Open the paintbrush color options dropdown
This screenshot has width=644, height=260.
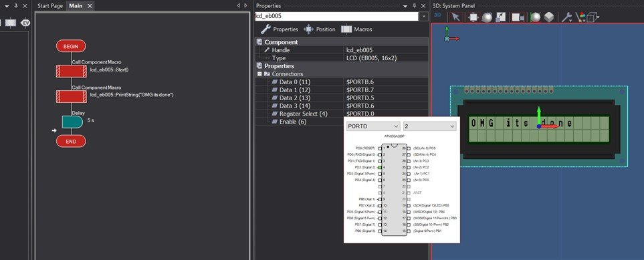point(580,17)
